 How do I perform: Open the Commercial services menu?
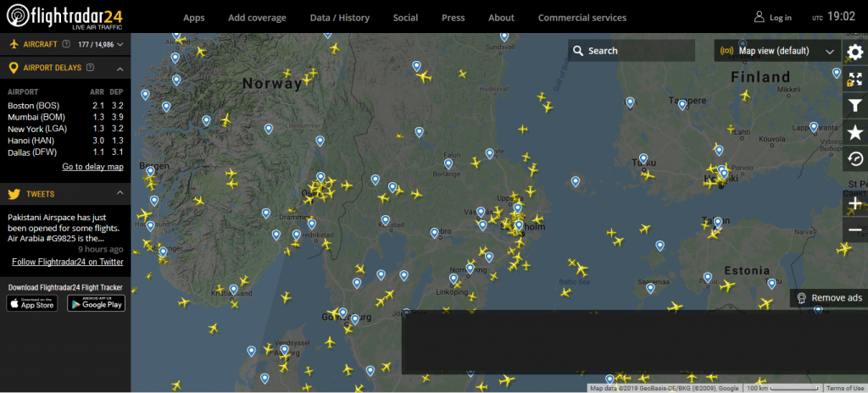[581, 18]
